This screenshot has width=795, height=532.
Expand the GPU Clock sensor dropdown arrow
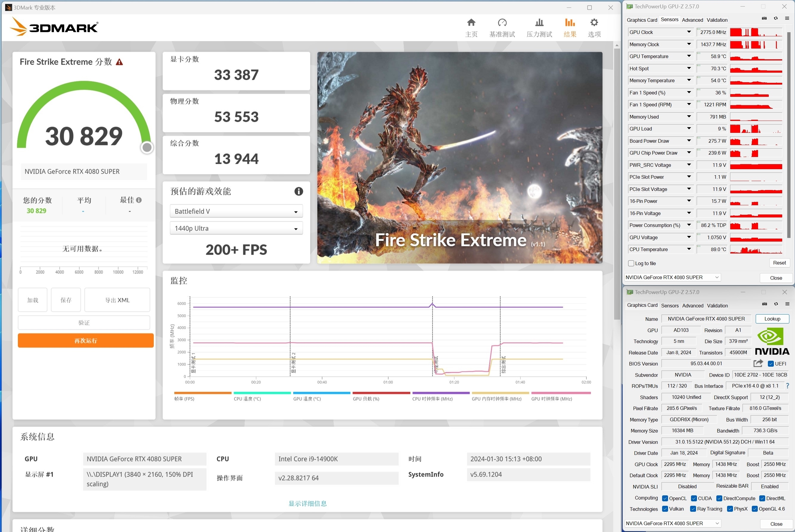coord(689,32)
